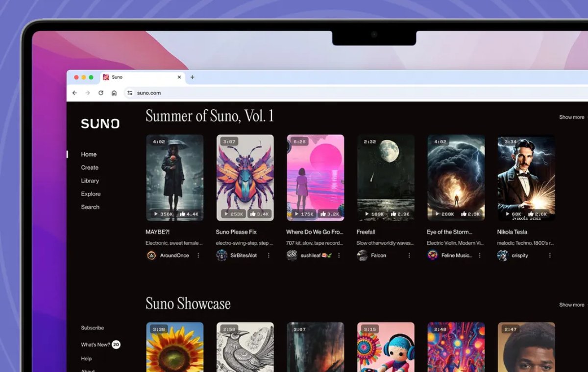Open more options menu for SirBitesAlot song

269,256
